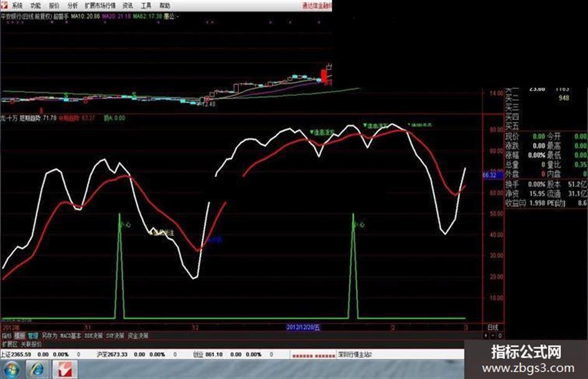Select the 模板 tab

coord(20,335)
